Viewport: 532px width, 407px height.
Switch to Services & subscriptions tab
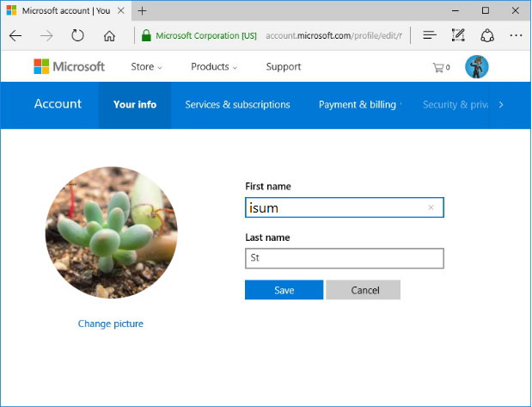pos(237,105)
